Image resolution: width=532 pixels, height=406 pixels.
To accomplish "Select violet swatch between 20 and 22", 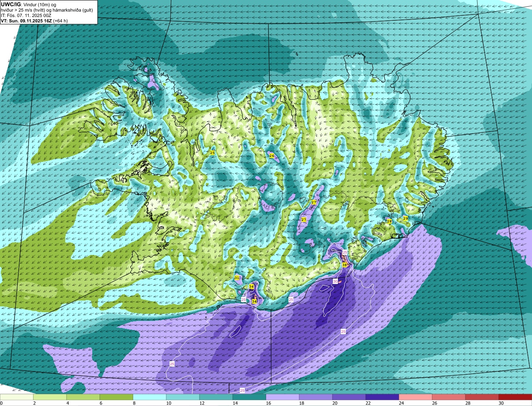I will pos(349,397).
